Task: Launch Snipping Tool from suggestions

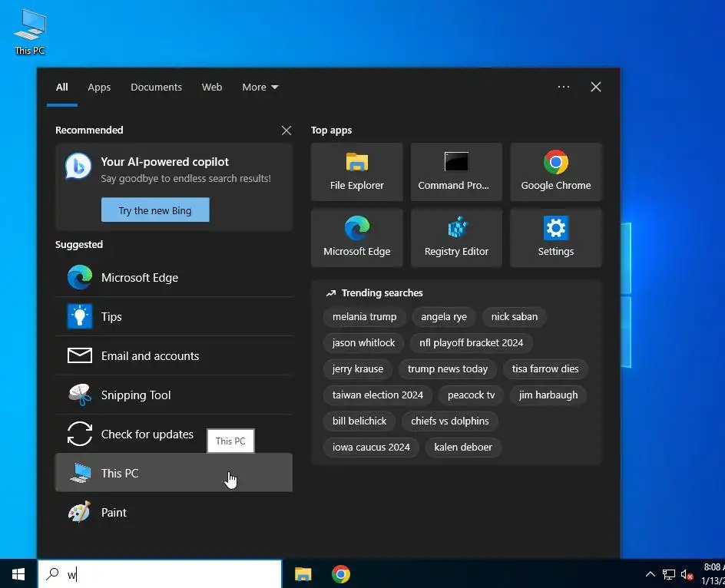Action: tap(174, 395)
